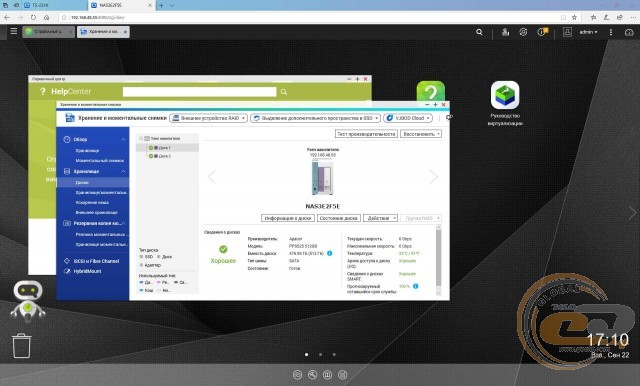Open the green HelpCenter desktop icon
Viewport: 640px width, 386px height.
[x=431, y=92]
